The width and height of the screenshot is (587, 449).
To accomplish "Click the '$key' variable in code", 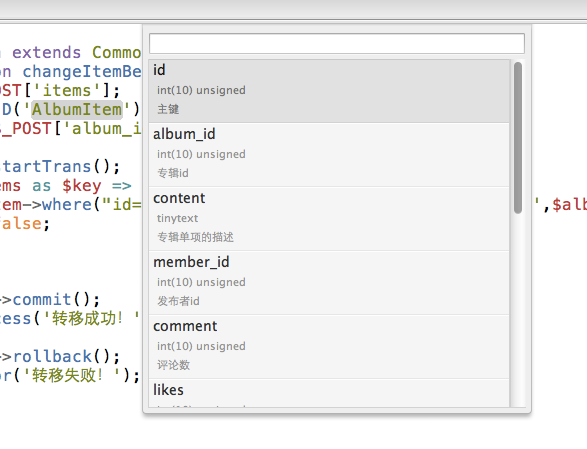I will tap(82, 186).
